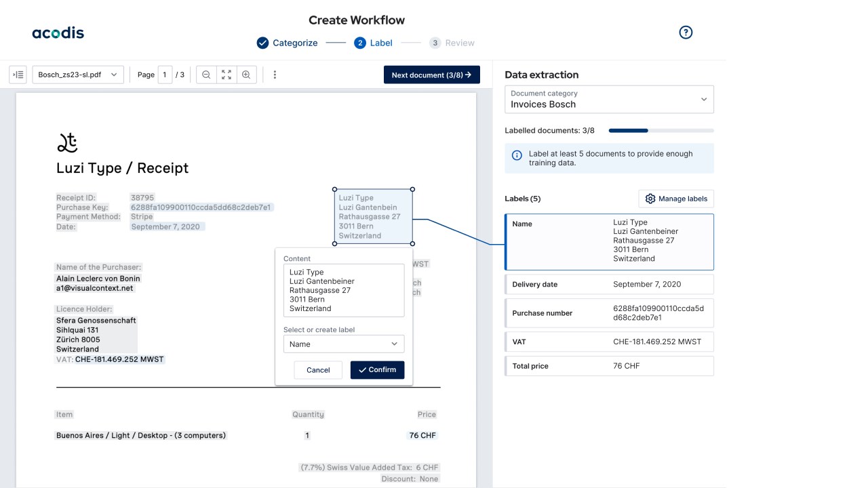
Task: Open the Bosch_zs23-sl.pdf file dropdown
Action: click(x=78, y=75)
